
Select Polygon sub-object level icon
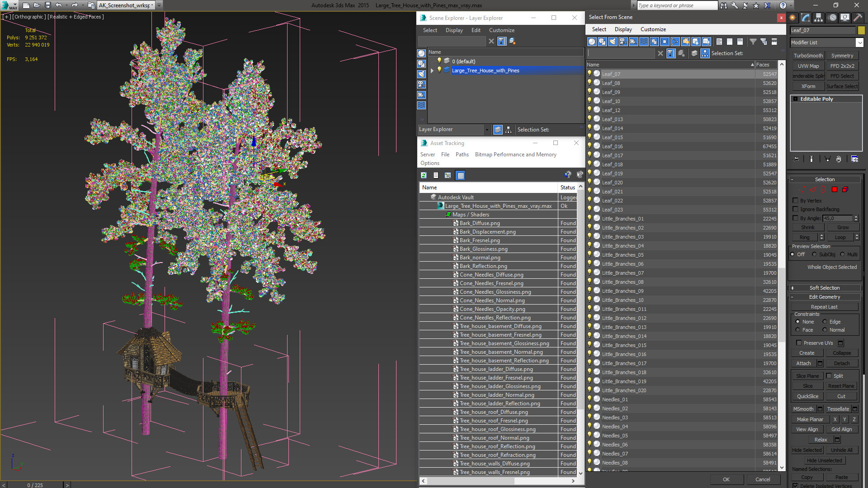click(835, 190)
